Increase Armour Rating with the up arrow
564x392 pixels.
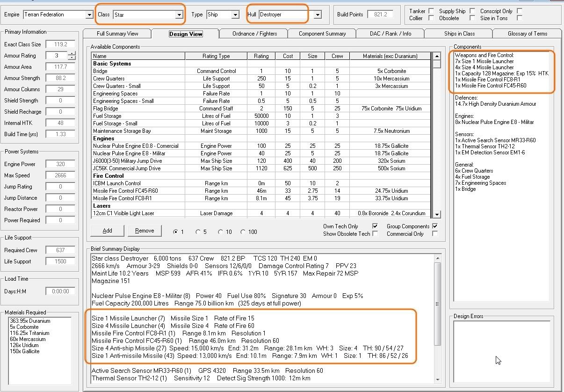[x=72, y=53]
